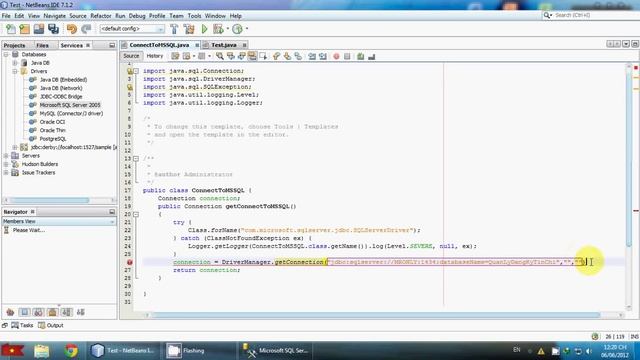Switch to the Projects tab
This screenshot has height=360, width=640.
pos(14,45)
